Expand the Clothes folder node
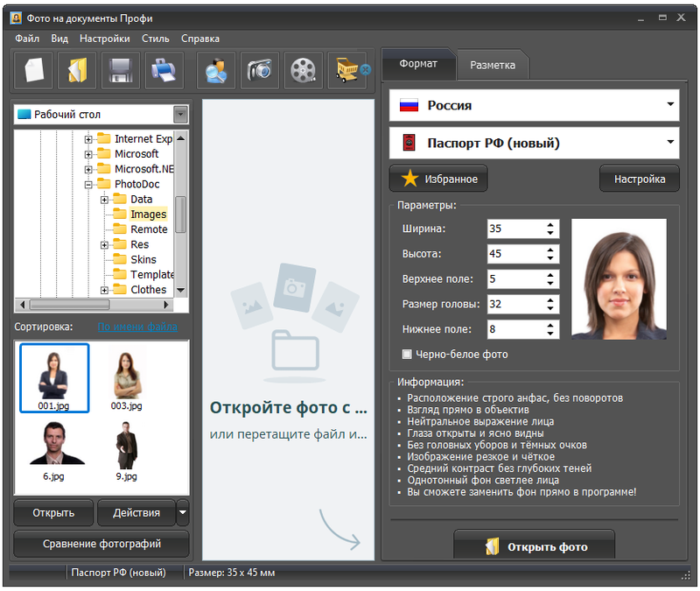Image resolution: width=700 pixels, height=591 pixels. [x=104, y=291]
